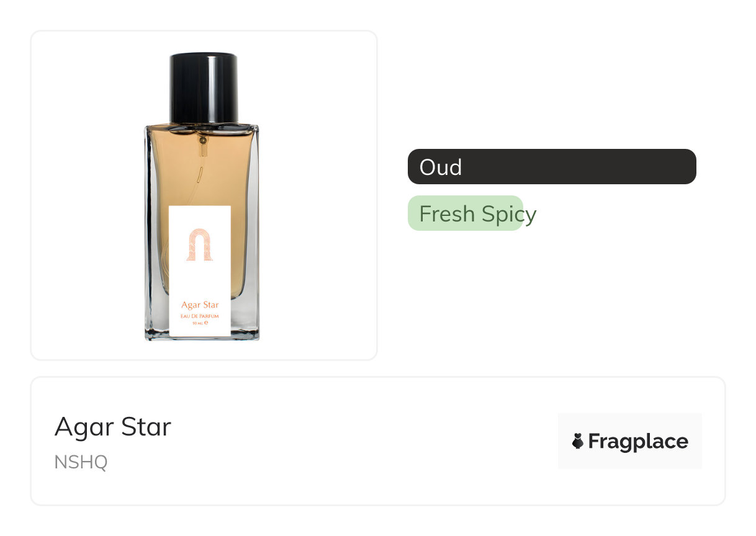Click the spray nozzle inside the bottle
Viewport: 756px width, 536px height.
[203, 141]
